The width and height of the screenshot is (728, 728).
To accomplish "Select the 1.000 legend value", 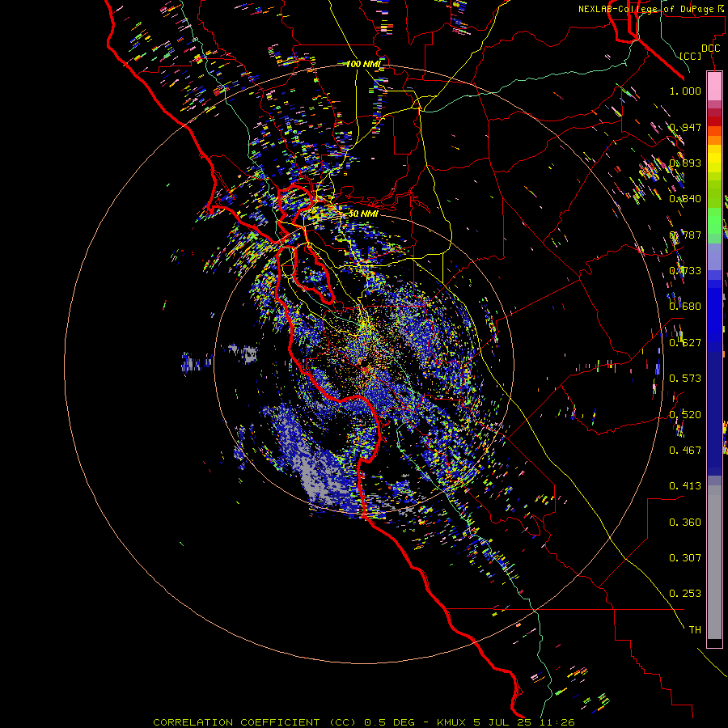I will pyautogui.click(x=685, y=91).
